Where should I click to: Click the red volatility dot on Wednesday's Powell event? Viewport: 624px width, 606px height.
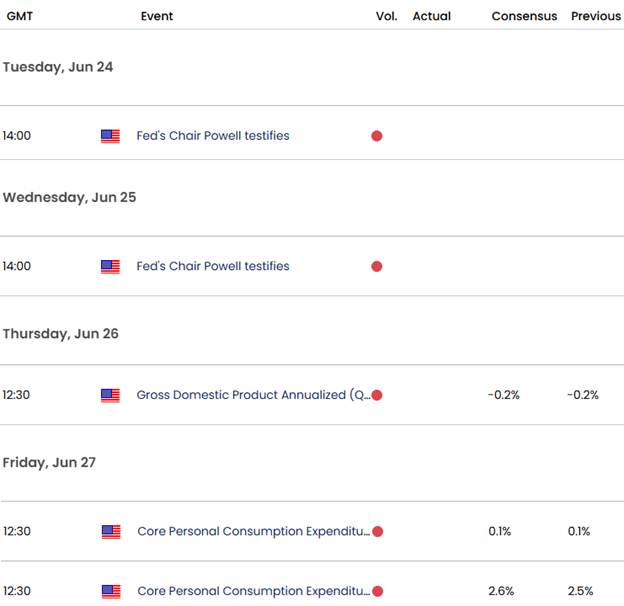point(377,266)
